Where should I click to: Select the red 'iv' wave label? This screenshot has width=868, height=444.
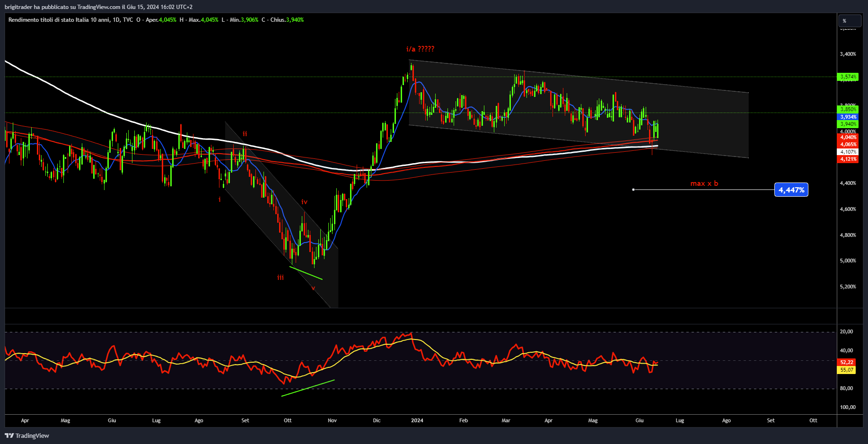pyautogui.click(x=304, y=202)
